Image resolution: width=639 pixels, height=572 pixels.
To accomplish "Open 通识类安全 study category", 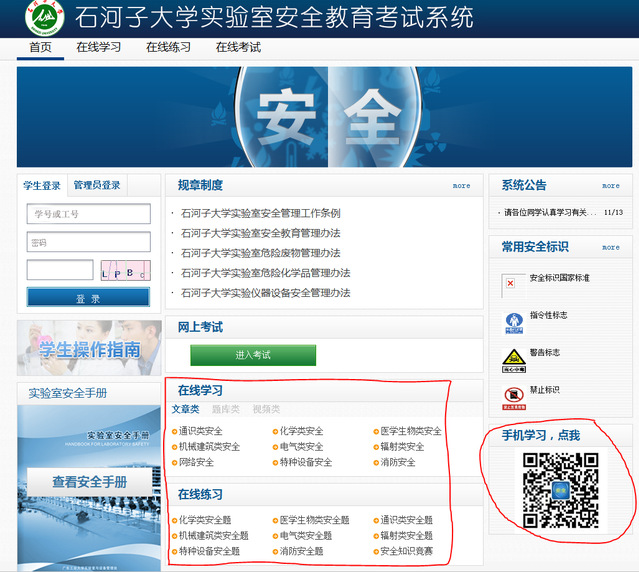I will coord(201,431).
